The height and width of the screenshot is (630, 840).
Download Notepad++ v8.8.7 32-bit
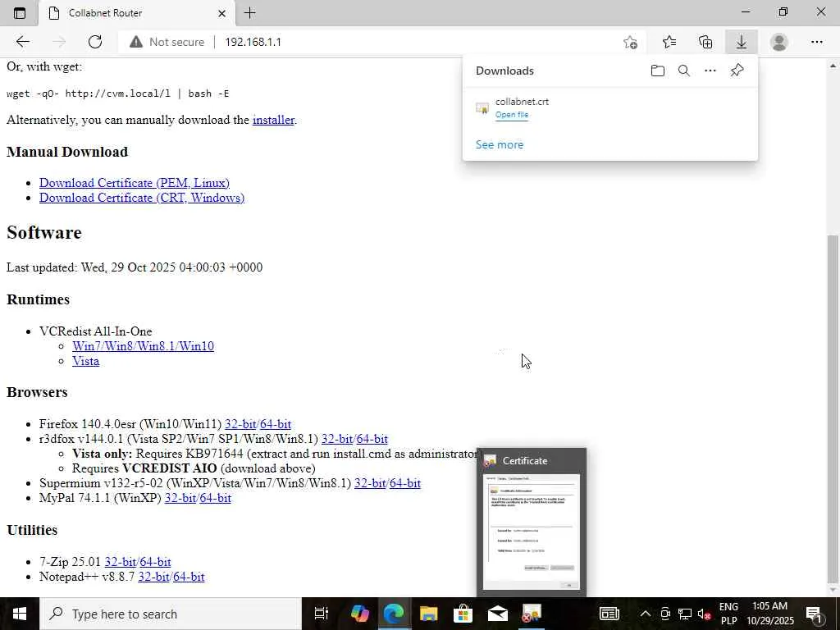pos(153,577)
